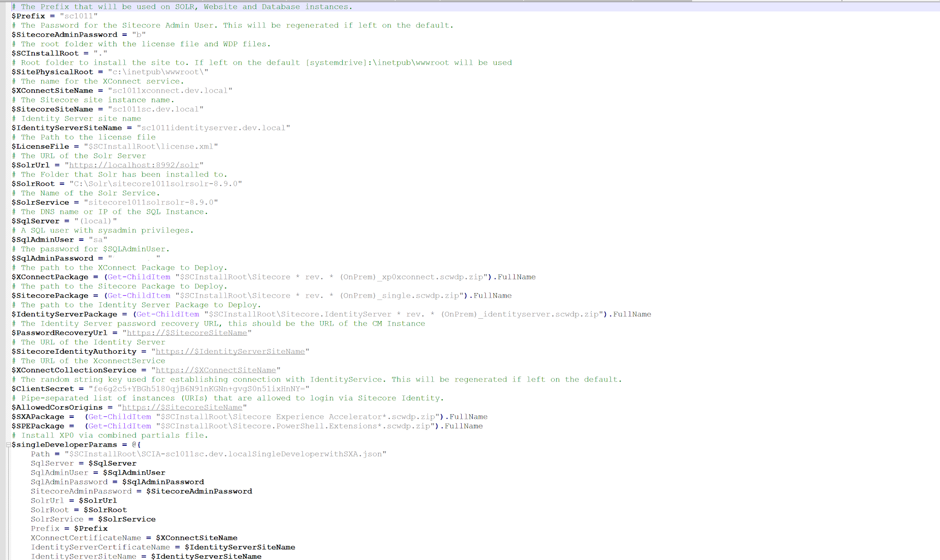Click the "# Identity Server site name" comment

click(x=76, y=118)
